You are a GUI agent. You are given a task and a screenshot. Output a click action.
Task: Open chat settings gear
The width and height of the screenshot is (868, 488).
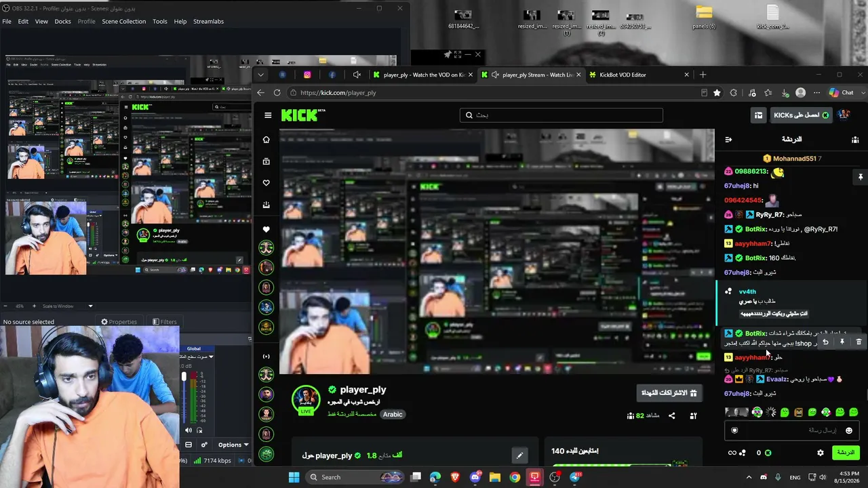coord(821,453)
